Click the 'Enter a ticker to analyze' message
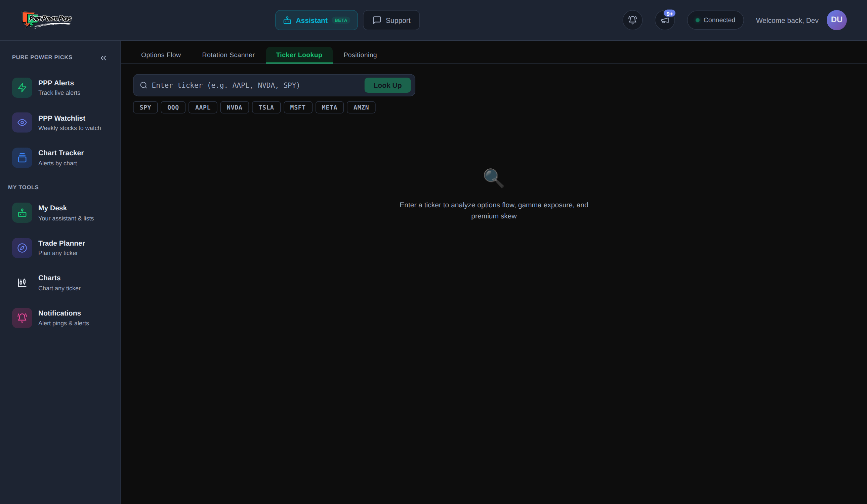The image size is (867, 504). click(x=494, y=211)
